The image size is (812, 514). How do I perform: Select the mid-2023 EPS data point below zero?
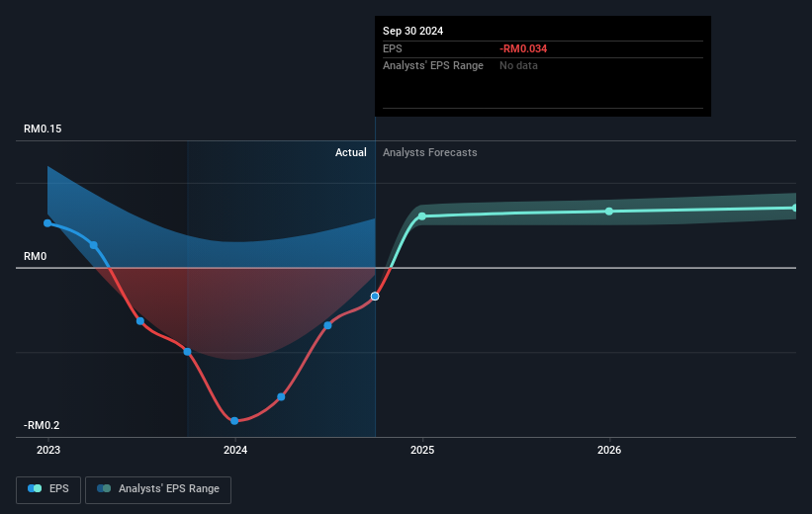coord(140,321)
